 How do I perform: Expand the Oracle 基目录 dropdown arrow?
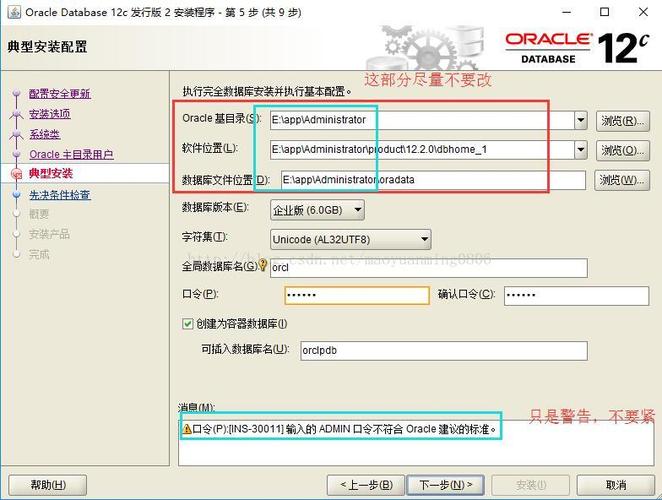coord(581,120)
